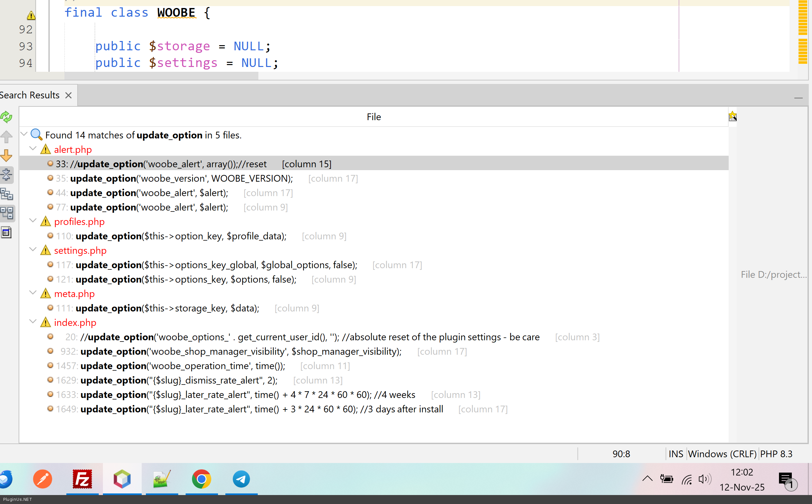Click the File column header
Image resolution: width=812 pixels, height=504 pixels.
(373, 117)
